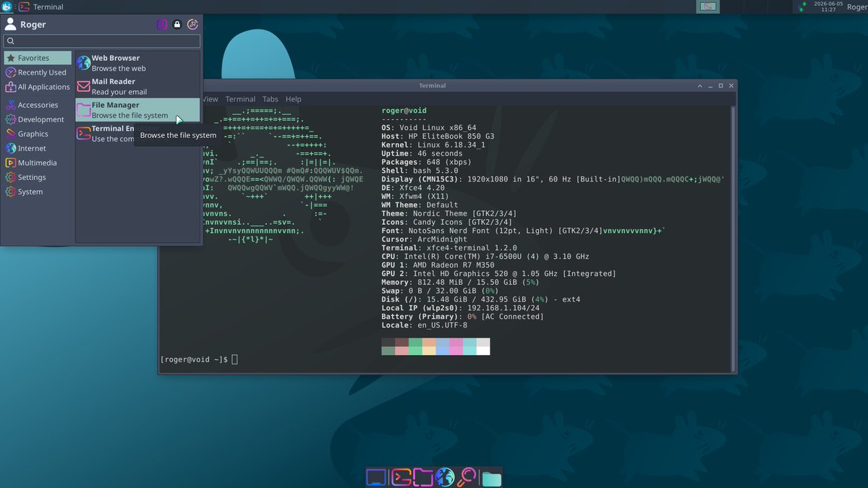The height and width of the screenshot is (488, 868).
Task: Click the roger@void header in terminal output
Action: [404, 111]
